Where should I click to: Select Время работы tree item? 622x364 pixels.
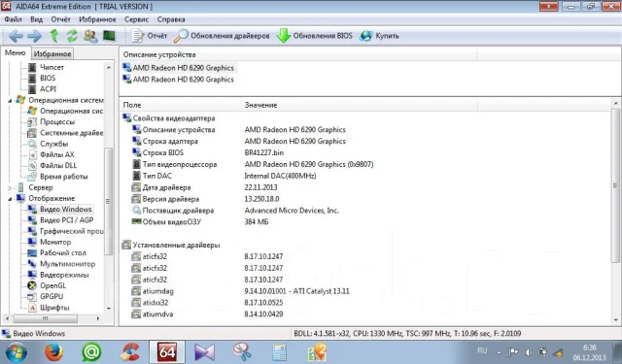coord(64,177)
